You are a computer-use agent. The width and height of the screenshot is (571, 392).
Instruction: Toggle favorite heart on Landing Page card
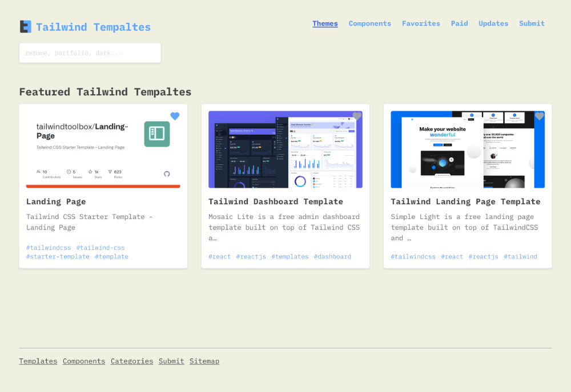[x=175, y=116]
